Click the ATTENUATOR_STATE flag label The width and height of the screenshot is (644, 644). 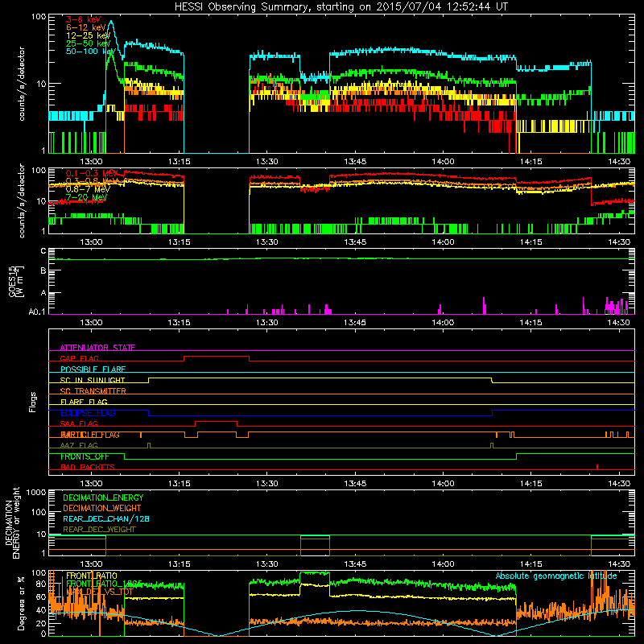(x=97, y=348)
